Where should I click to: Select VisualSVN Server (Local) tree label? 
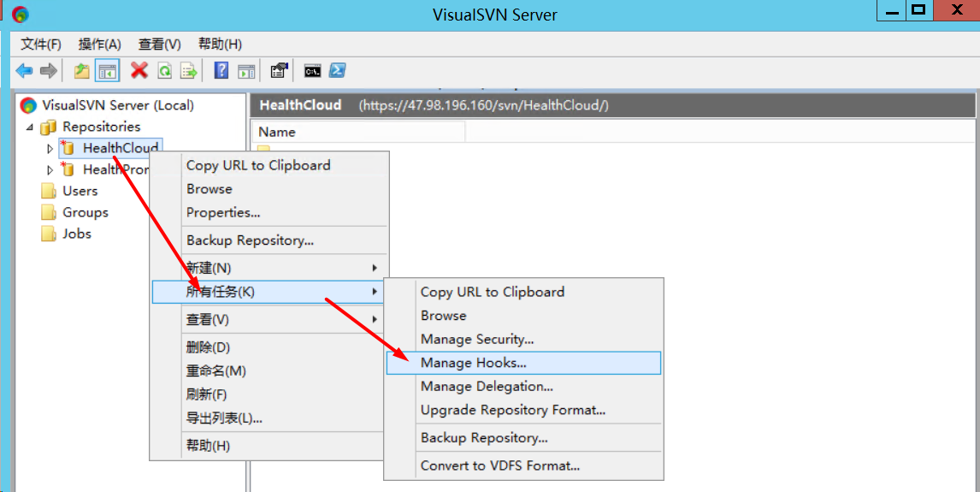[118, 105]
